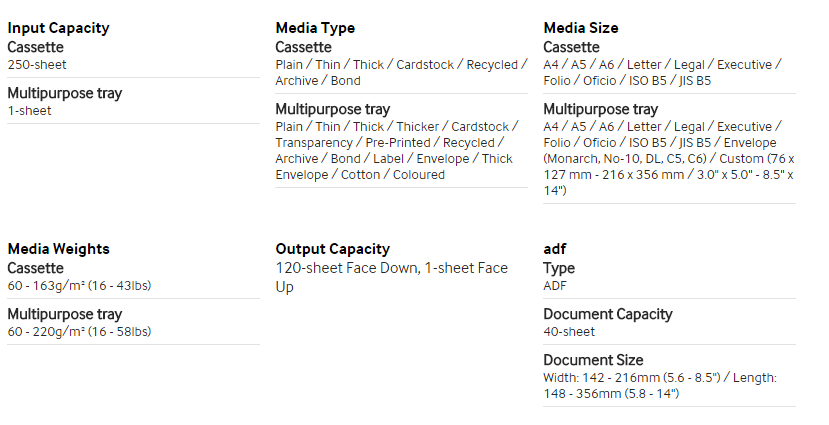Click the Output Capacity heading
The image size is (829, 425).
point(333,249)
